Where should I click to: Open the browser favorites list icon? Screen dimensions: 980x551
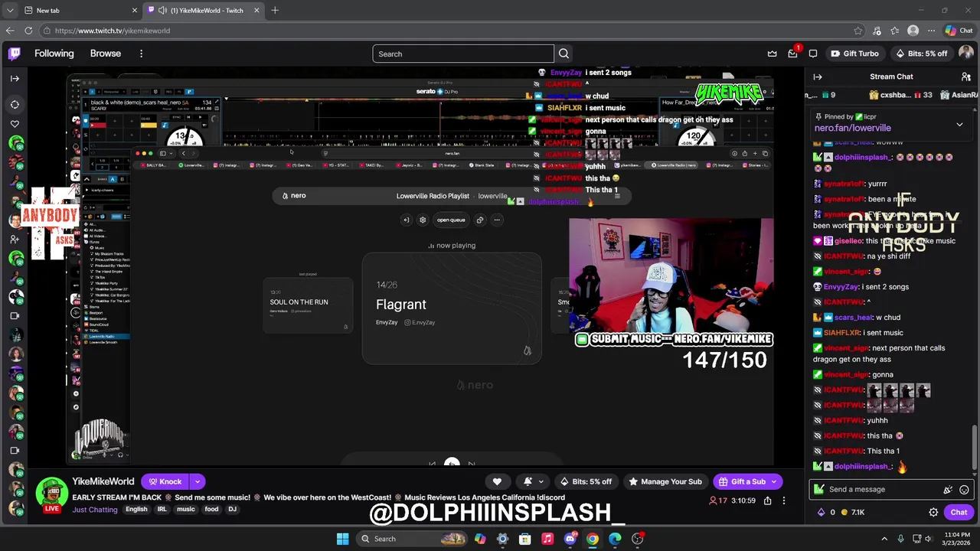(895, 31)
